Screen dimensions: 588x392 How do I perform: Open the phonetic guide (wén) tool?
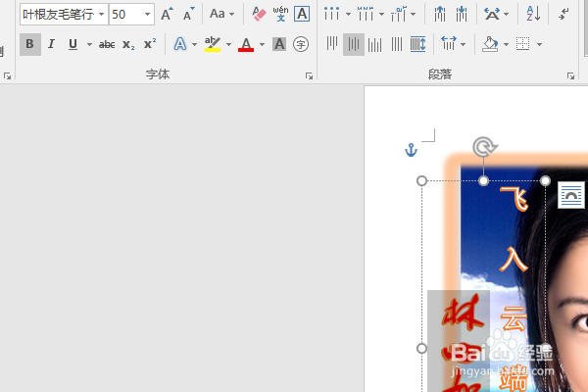coord(280,14)
